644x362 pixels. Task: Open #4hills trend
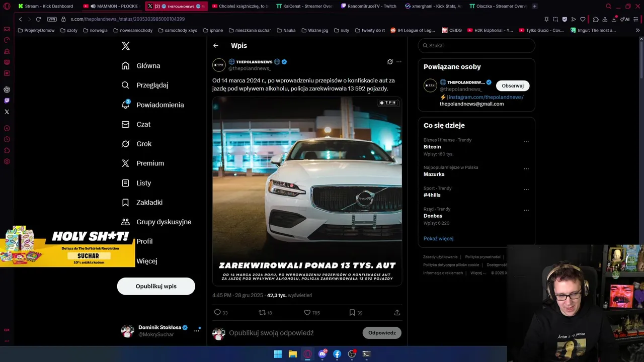point(432,195)
